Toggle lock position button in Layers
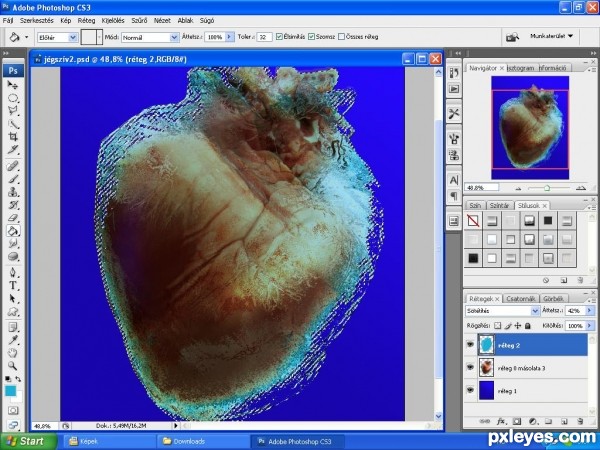600x450 pixels. (518, 326)
